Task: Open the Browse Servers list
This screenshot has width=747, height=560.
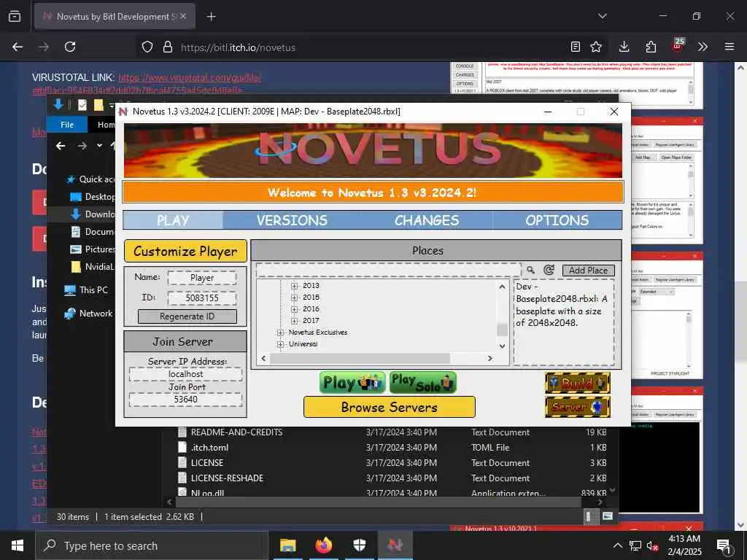Action: click(x=390, y=407)
